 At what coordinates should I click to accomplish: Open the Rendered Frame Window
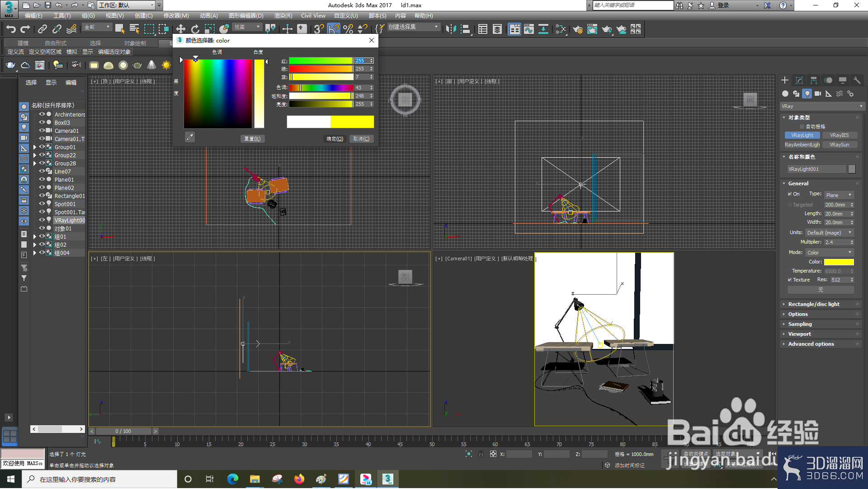point(592,29)
